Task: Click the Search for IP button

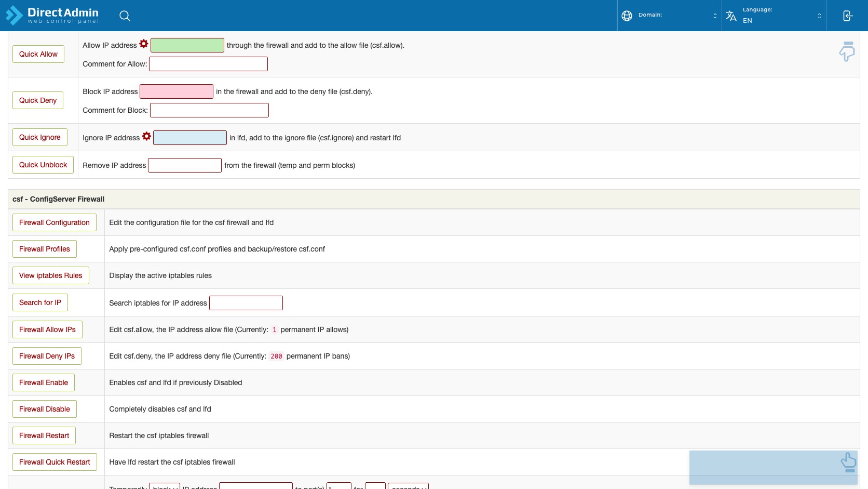Action: point(40,302)
